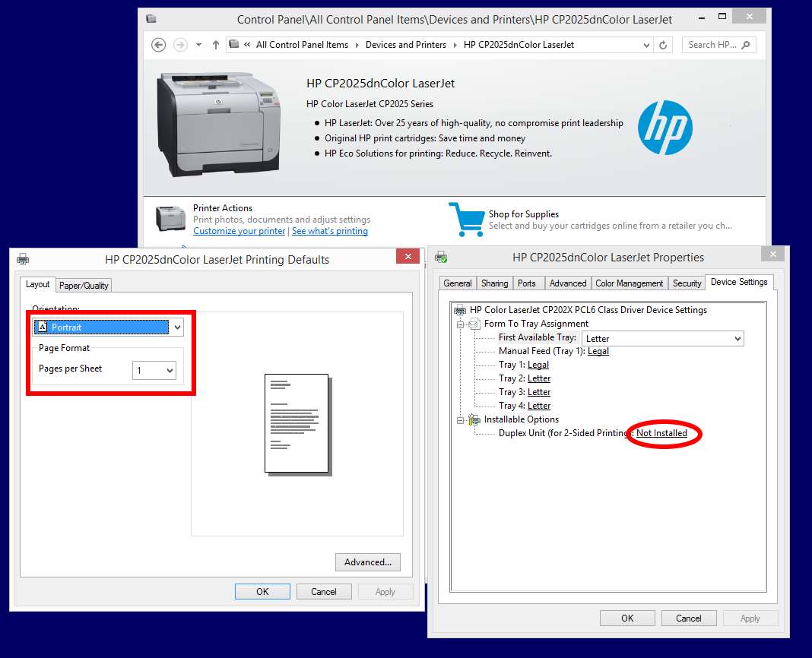This screenshot has height=658, width=812.
Task: Open Shop for Supplies heading
Action: (524, 214)
